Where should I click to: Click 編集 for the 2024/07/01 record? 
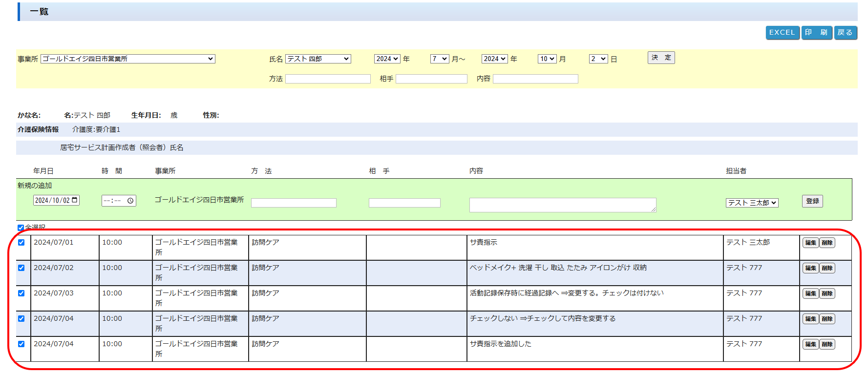pos(810,243)
